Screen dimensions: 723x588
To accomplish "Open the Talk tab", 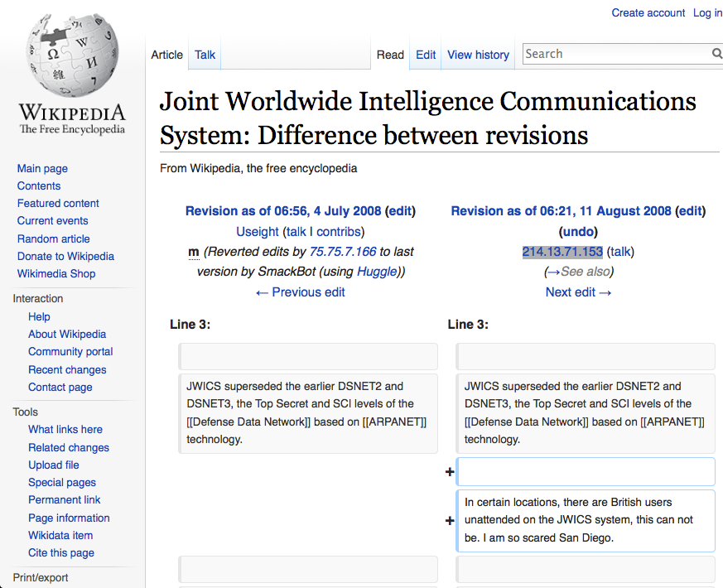I will [205, 55].
